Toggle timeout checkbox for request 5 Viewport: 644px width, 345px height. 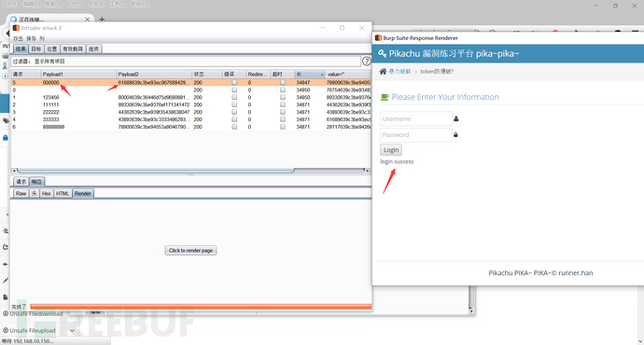click(283, 82)
